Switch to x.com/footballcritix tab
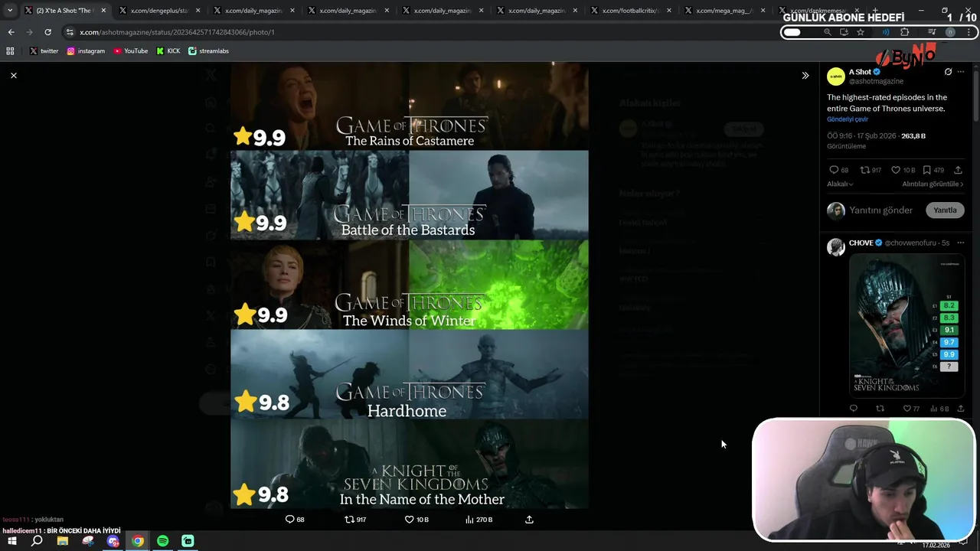The width and height of the screenshot is (980, 551). tap(631, 11)
